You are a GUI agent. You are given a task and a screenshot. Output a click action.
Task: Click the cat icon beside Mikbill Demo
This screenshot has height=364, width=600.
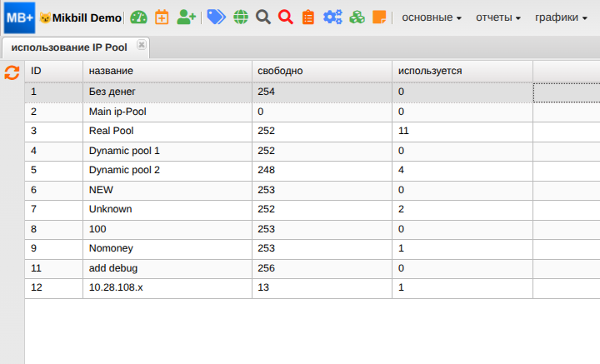click(45, 17)
